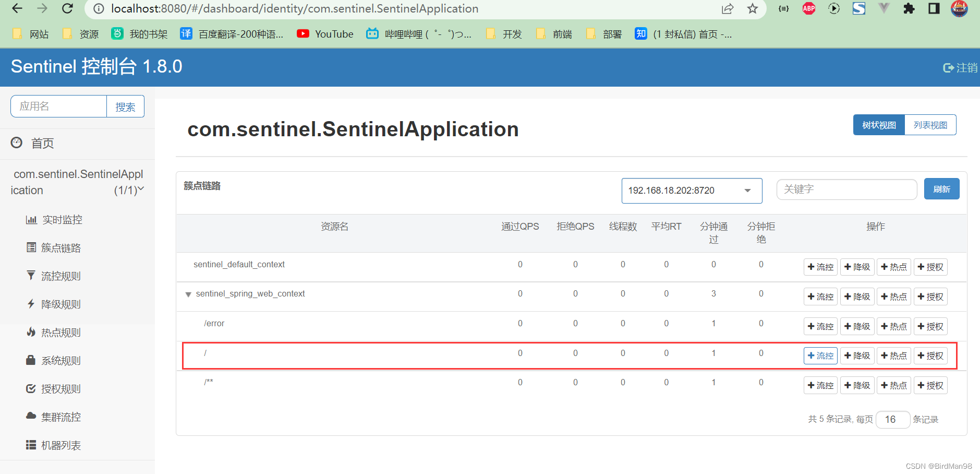Toggle the browser side panel icon
The width and height of the screenshot is (980, 474).
[934, 8]
